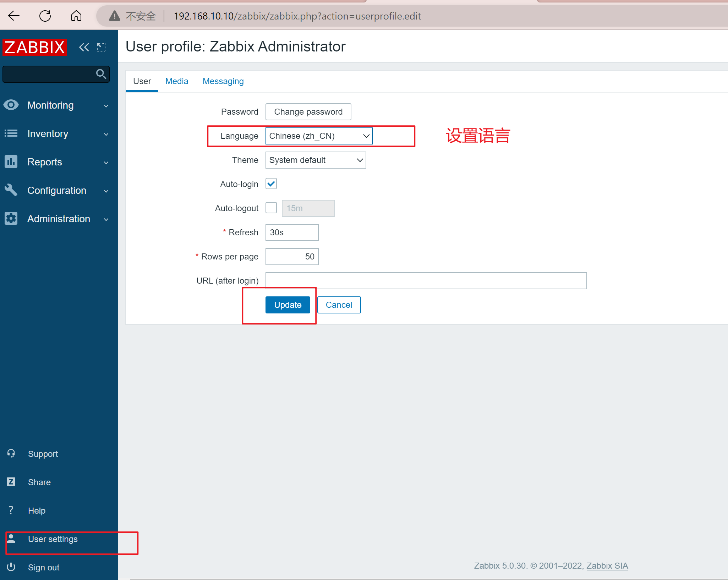Screen dimensions: 728x580
Task: Expand the Monitoring menu chevron
Action: (x=106, y=106)
